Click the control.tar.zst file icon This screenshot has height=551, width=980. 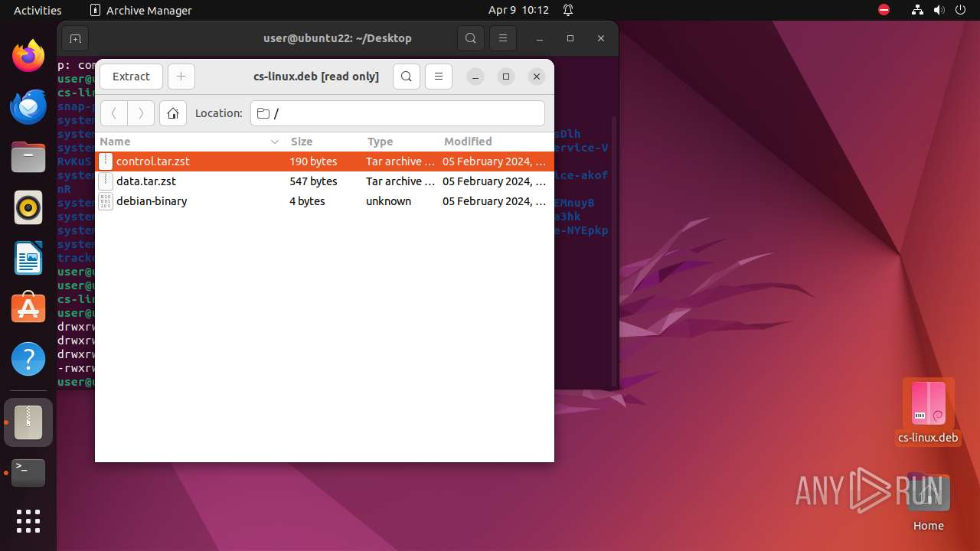pos(106,161)
